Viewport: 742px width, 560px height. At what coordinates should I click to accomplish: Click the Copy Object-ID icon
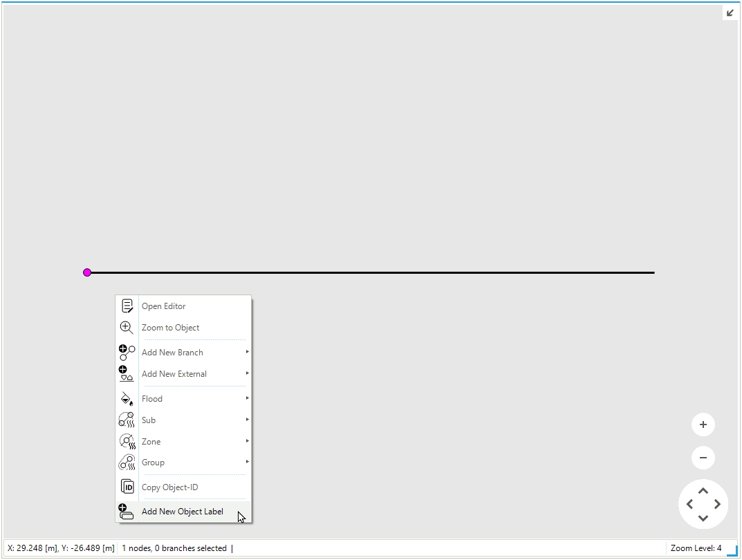coord(127,487)
